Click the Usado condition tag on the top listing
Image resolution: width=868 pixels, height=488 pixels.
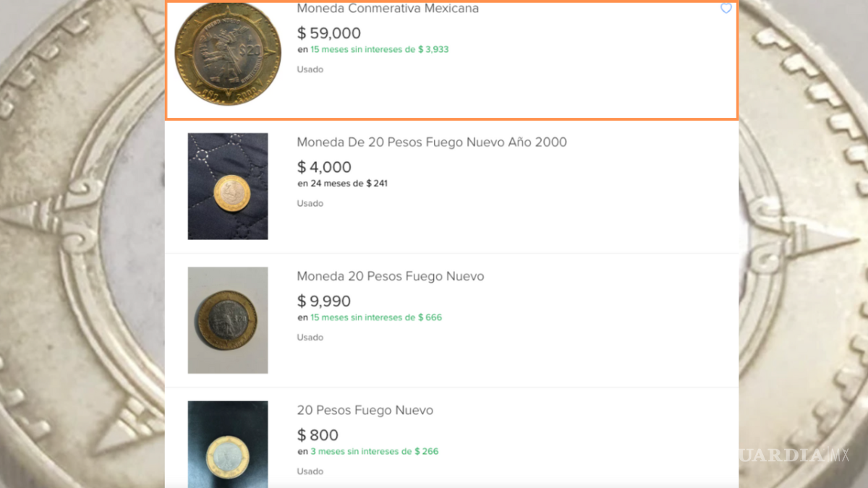click(310, 69)
